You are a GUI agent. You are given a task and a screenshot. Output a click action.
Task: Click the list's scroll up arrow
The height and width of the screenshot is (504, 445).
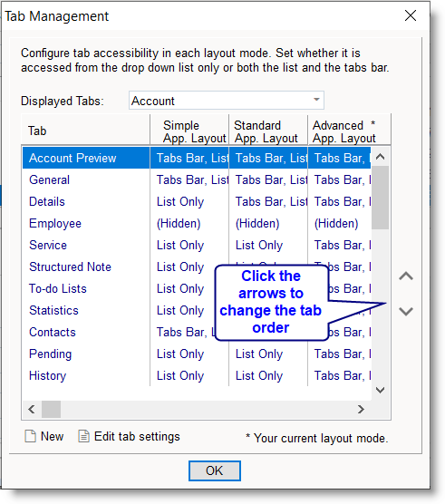[380, 157]
